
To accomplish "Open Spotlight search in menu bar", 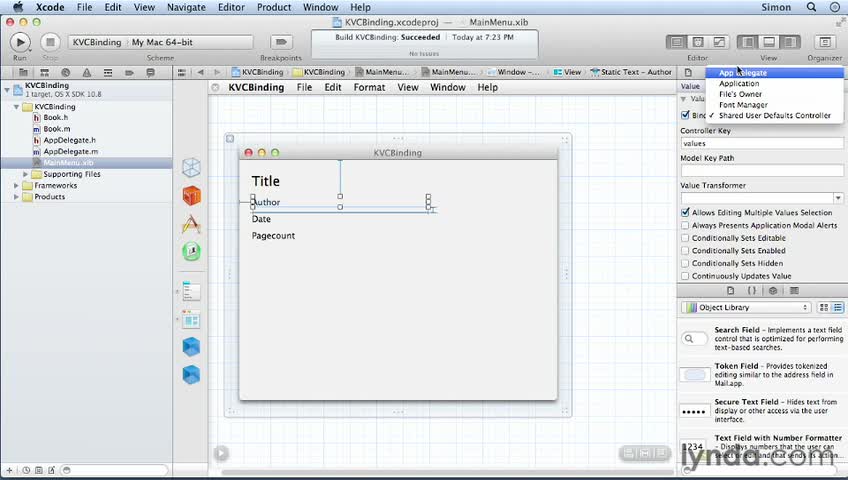I will (x=811, y=7).
